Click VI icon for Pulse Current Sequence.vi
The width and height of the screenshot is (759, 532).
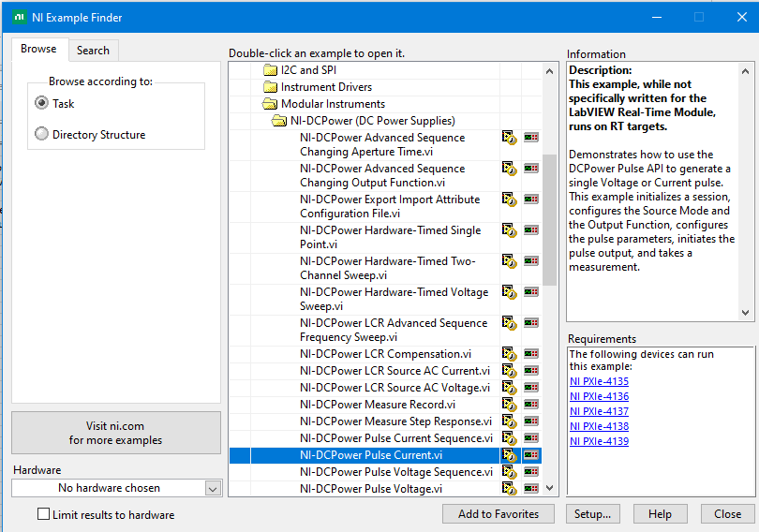tap(509, 438)
